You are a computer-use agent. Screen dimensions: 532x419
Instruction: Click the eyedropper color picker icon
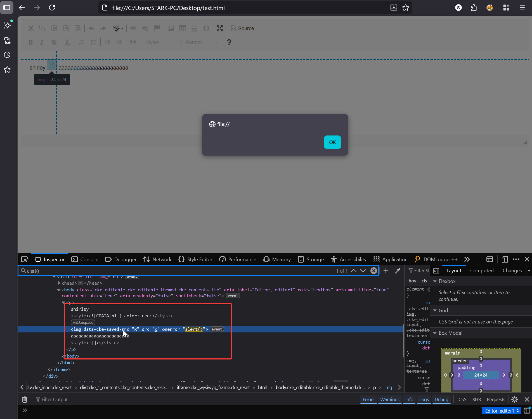398,271
